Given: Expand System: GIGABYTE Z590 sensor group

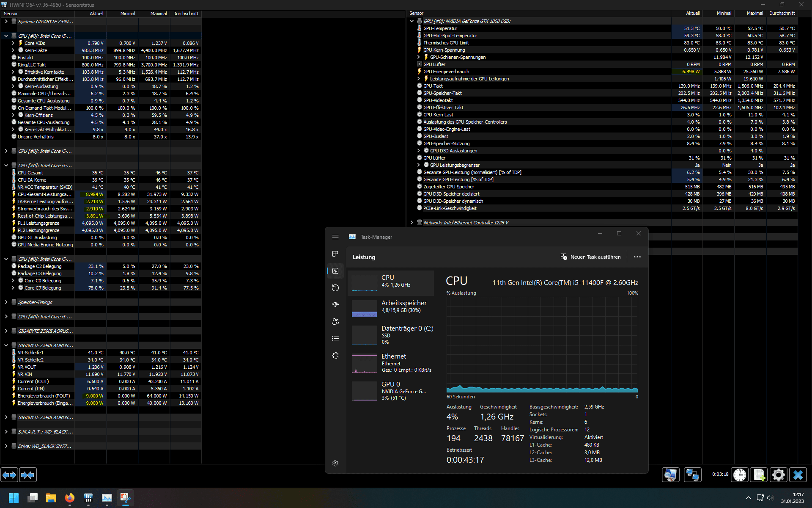Looking at the screenshot, I should click(6, 21).
